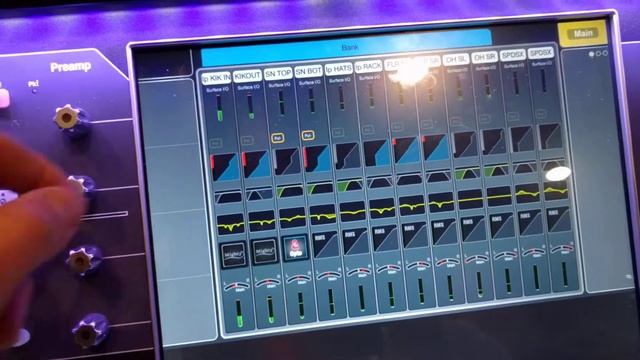Tap the Ip KIK IN output meter at bottom
This screenshot has width=640, height=360.
click(239, 313)
